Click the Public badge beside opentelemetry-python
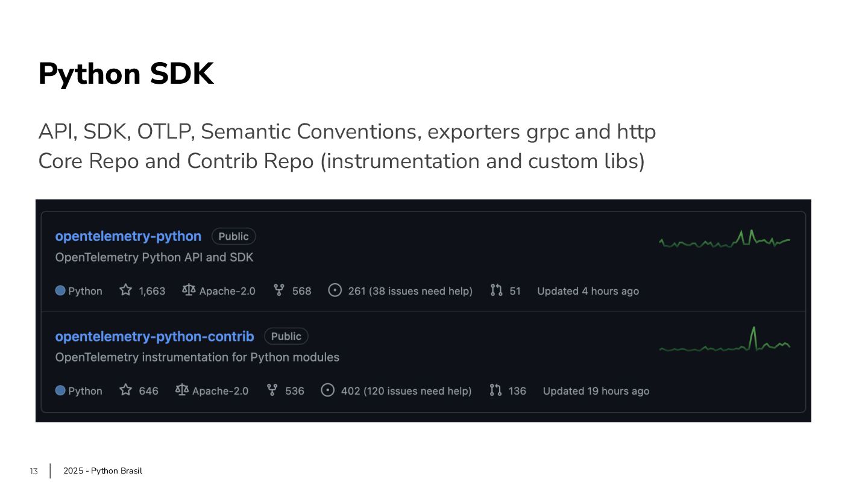 coord(233,236)
